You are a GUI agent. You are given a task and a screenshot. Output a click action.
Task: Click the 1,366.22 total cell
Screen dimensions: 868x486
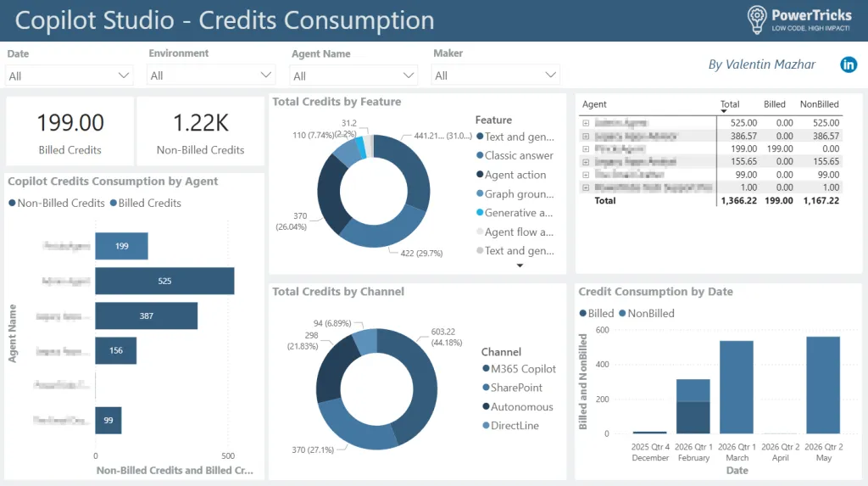click(738, 201)
